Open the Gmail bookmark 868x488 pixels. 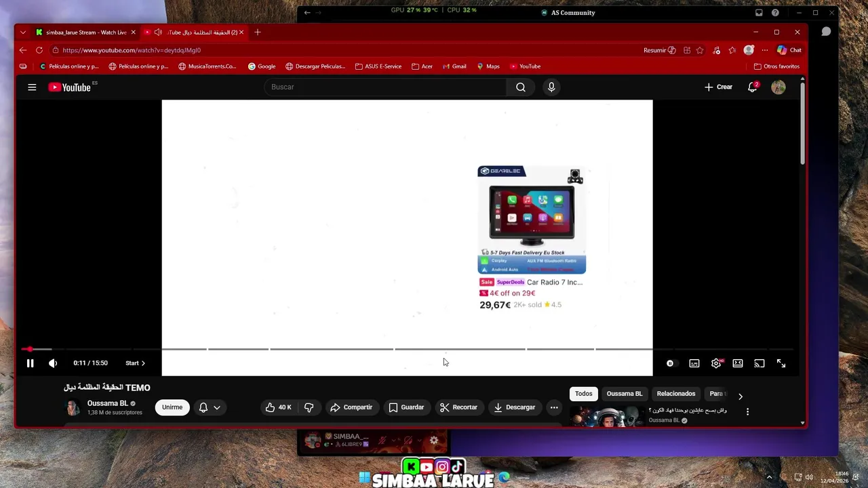pyautogui.click(x=454, y=66)
